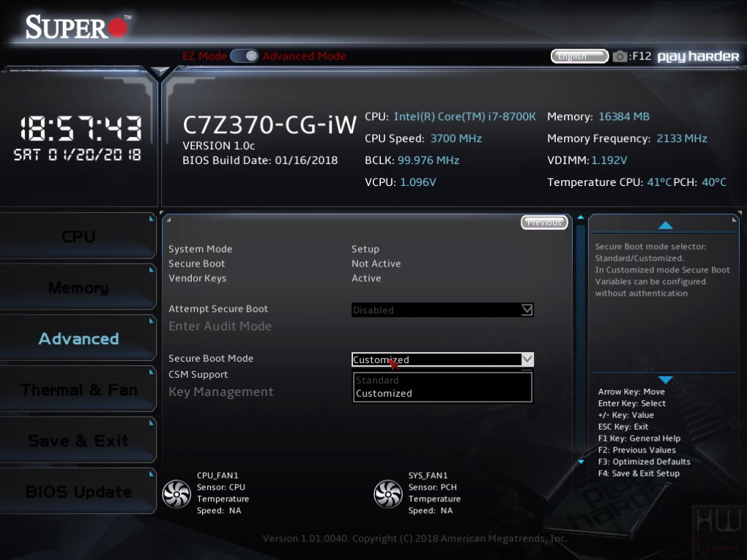Click the EZ Mode label

click(x=205, y=56)
